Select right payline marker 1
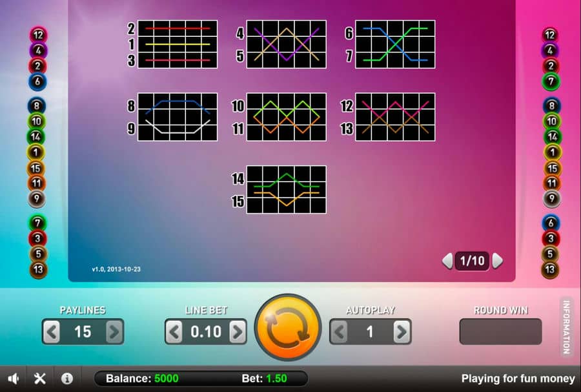This screenshot has height=392, width=581. (553, 152)
